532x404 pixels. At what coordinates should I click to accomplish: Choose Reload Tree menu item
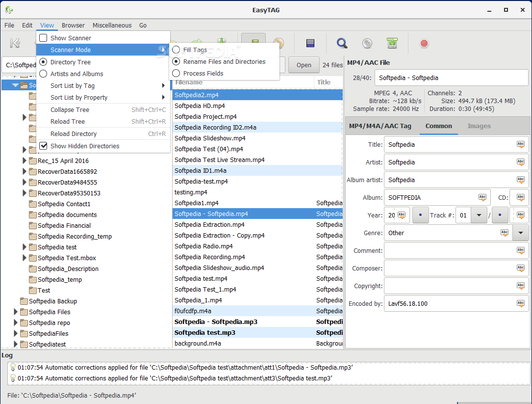pos(103,122)
